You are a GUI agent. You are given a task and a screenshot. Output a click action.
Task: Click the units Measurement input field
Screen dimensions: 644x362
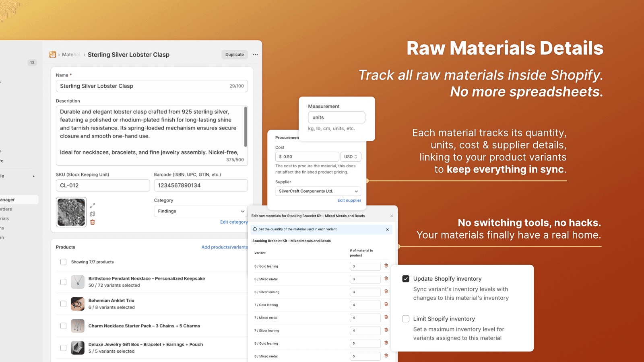[336, 117]
